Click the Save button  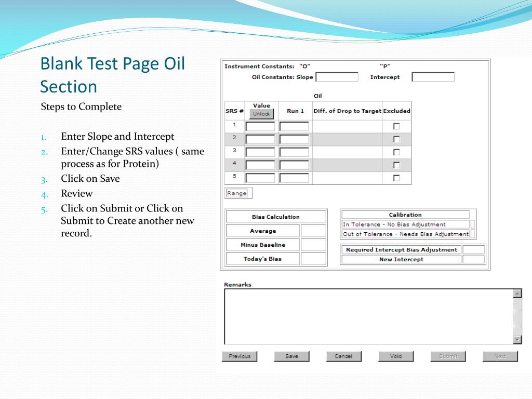(292, 356)
